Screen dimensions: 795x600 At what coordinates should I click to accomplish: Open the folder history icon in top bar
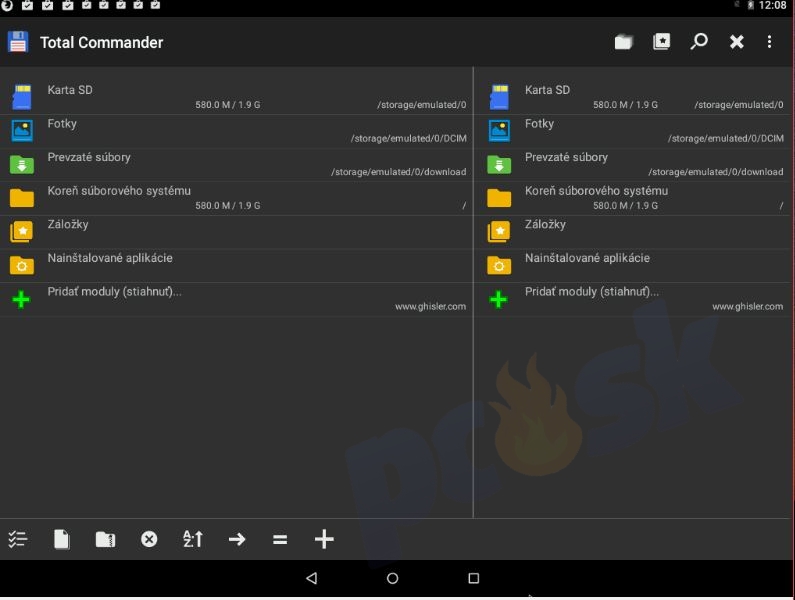point(624,42)
